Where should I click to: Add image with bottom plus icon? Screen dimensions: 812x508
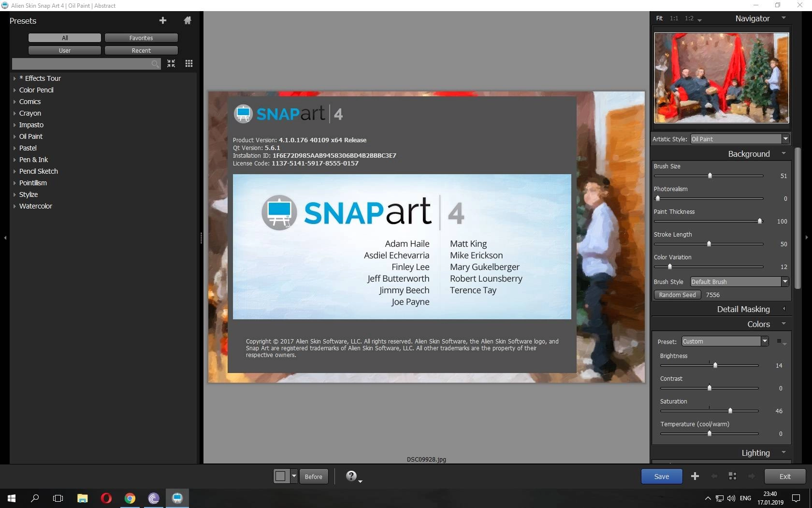tap(695, 476)
